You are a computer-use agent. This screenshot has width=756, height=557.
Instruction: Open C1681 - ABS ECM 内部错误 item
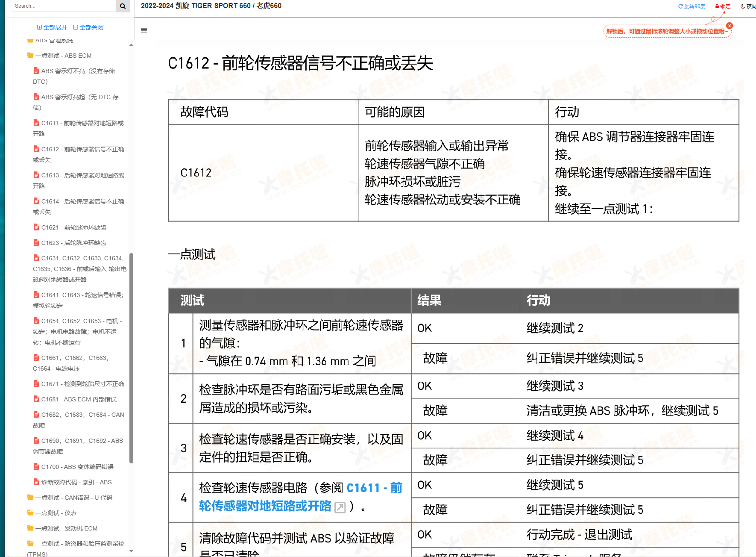pyautogui.click(x=75, y=399)
